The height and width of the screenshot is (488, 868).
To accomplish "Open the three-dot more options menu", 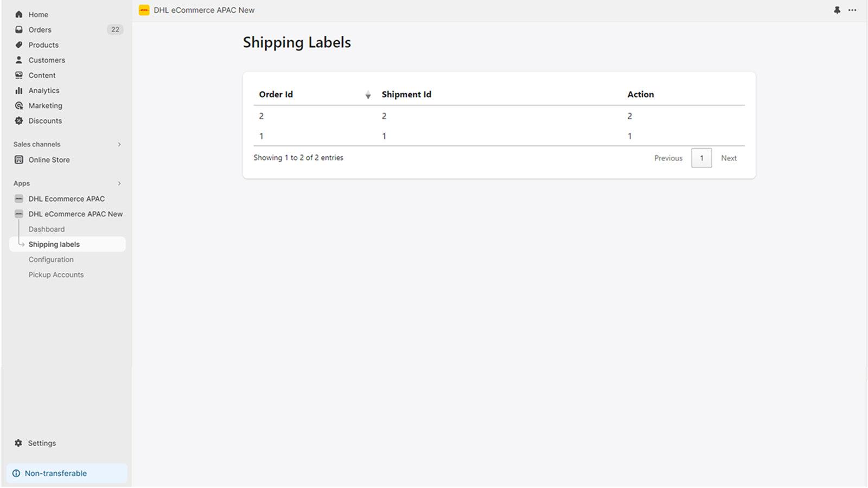I will click(852, 10).
